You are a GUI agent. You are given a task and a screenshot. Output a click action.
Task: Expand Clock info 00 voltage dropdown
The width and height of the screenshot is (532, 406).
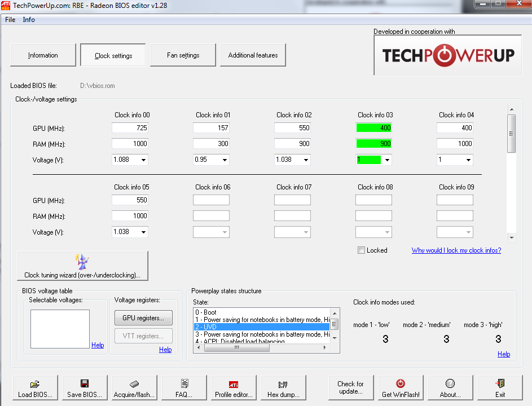(x=143, y=160)
